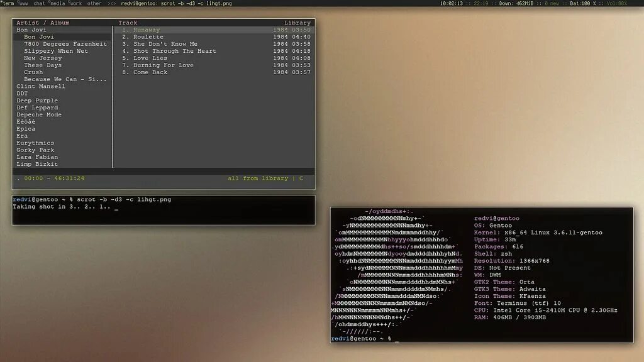Click the Packages: 616 line
Viewport: 644px width, 362px height.
499,246
